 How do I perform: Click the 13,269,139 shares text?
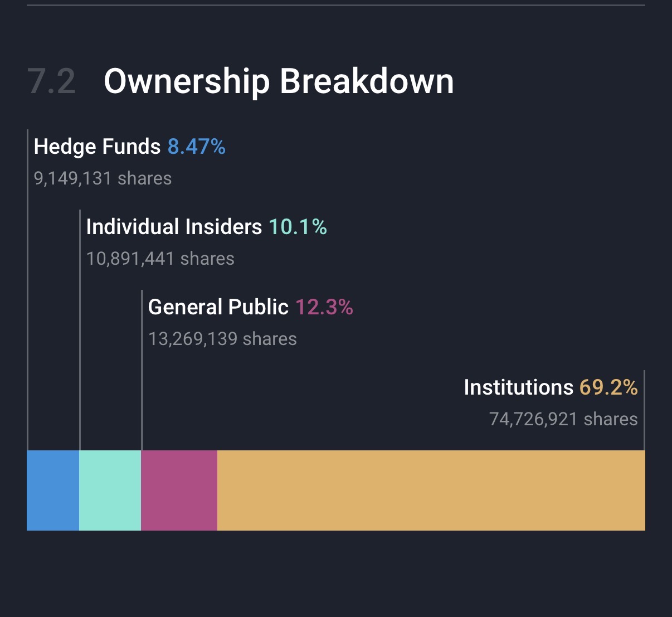coord(222,339)
